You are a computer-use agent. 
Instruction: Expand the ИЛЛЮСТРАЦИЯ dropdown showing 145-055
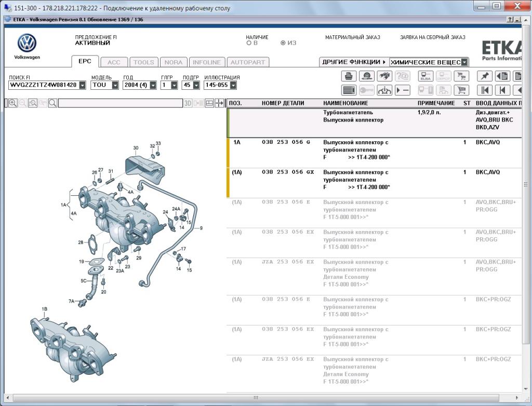coord(233,85)
